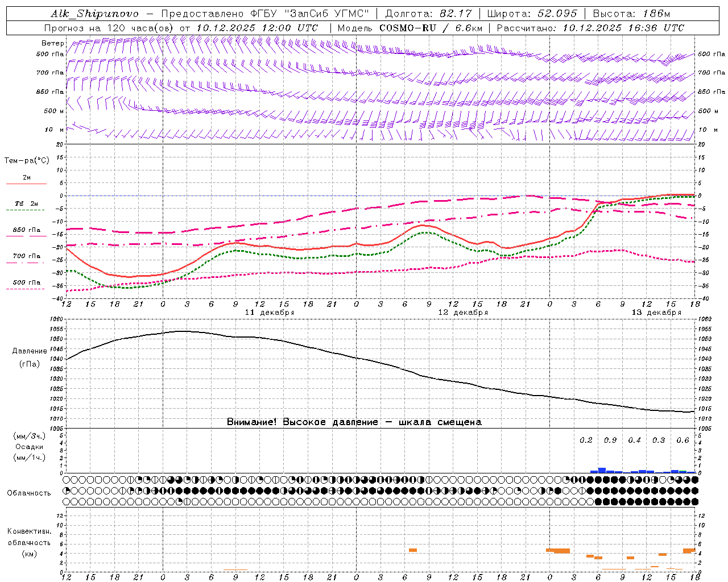Click the solid red line sample under 2м
This screenshot has width=728, height=582.
(26, 184)
